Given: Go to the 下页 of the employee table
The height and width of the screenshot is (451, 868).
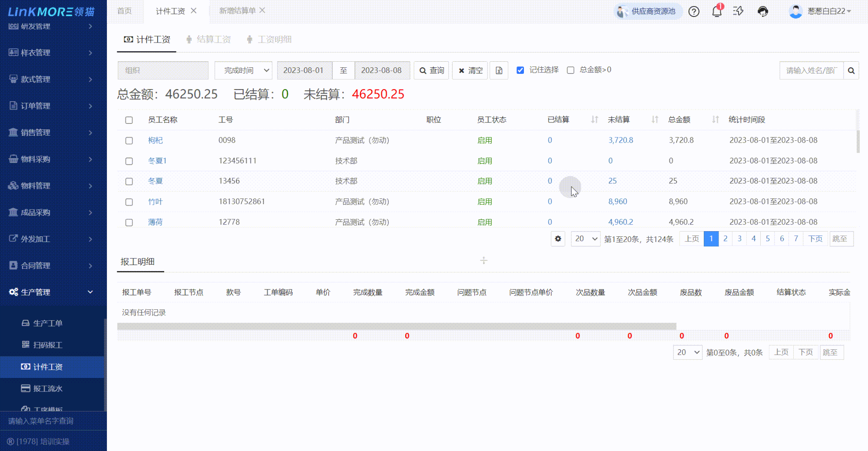Looking at the screenshot, I should pos(815,239).
